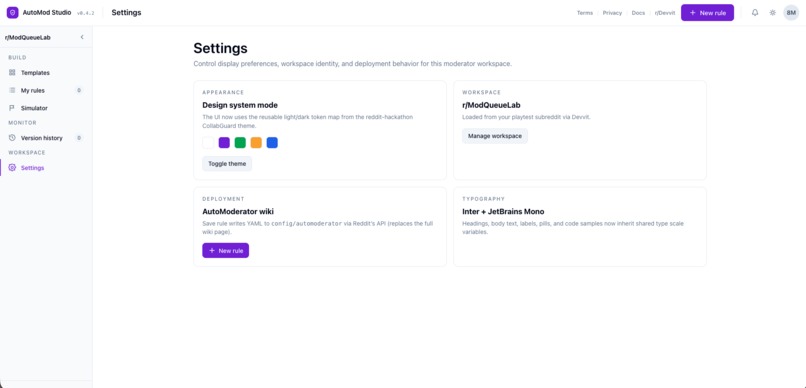Open Templates in the sidebar
Image resolution: width=806 pixels, height=388 pixels.
[x=46, y=73]
